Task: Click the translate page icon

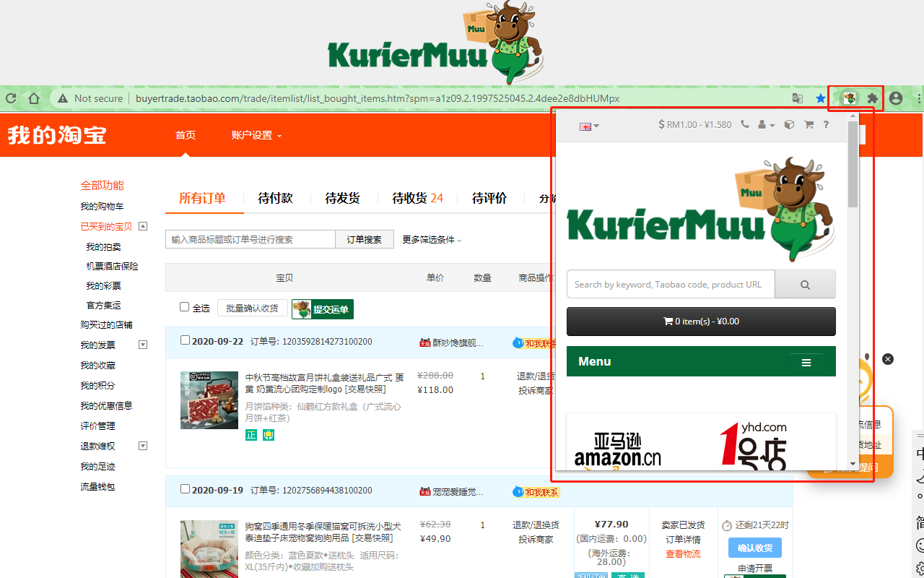Action: pos(798,98)
